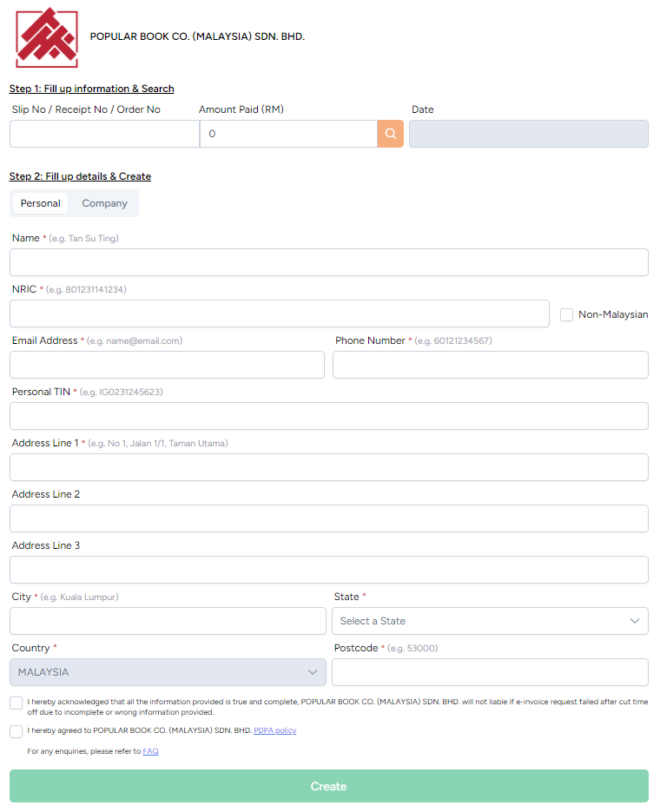Open the State dropdown chevron
660x812 pixels.
tap(635, 621)
